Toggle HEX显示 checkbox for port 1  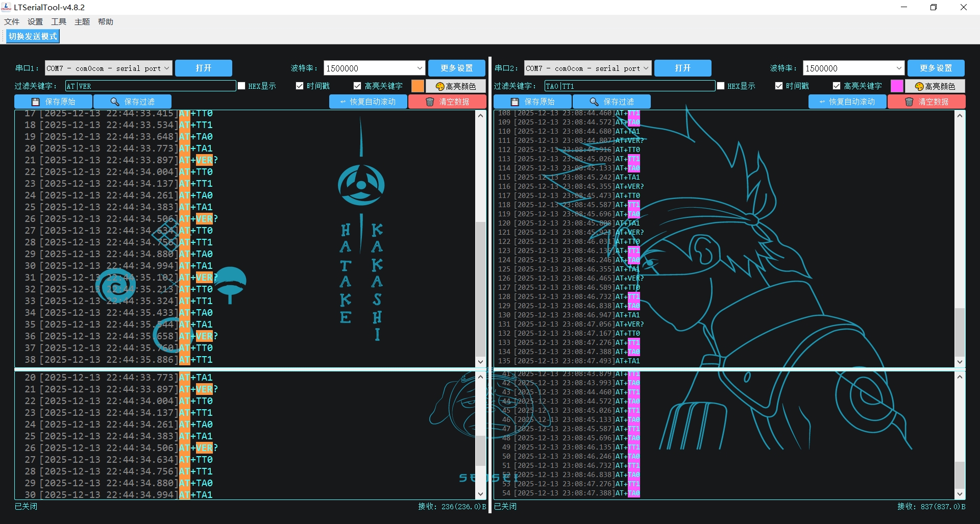point(241,86)
